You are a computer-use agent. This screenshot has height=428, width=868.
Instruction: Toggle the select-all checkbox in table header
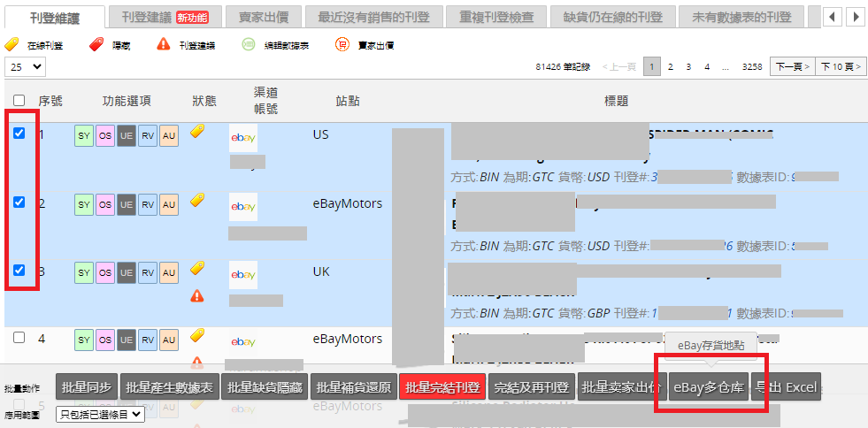19,101
